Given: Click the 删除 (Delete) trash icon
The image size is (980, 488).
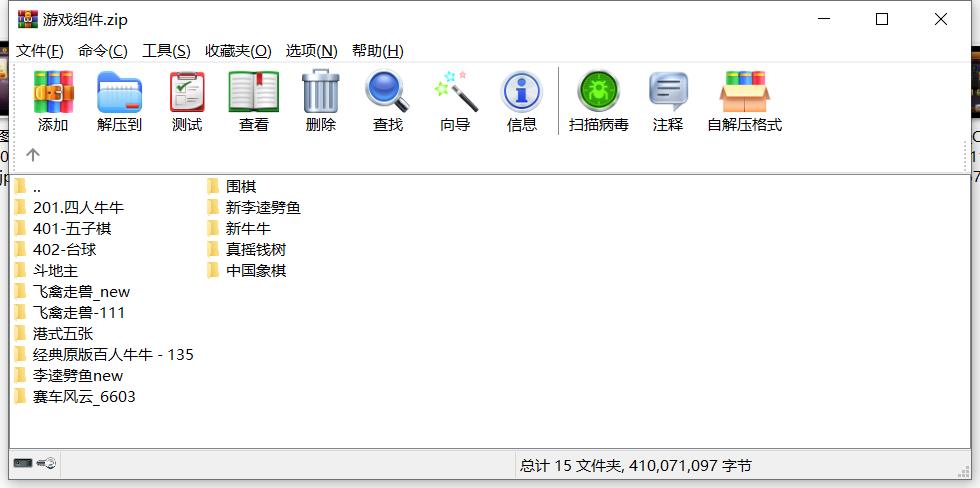Looking at the screenshot, I should 321,93.
